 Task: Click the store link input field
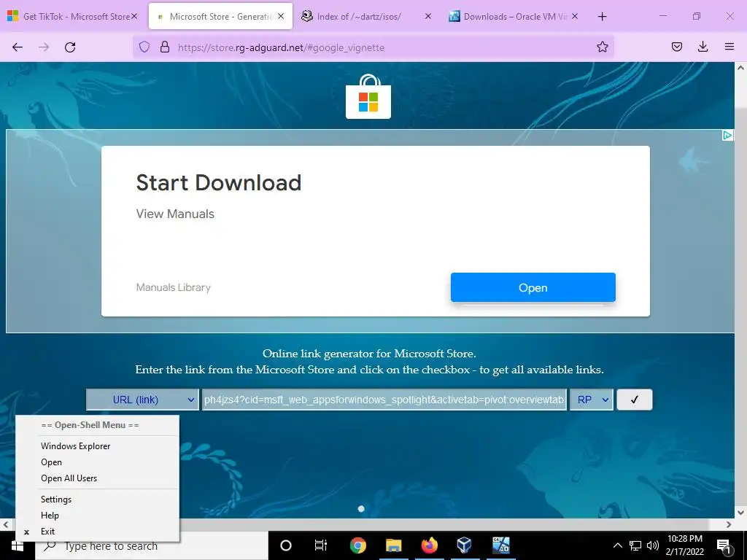(384, 400)
